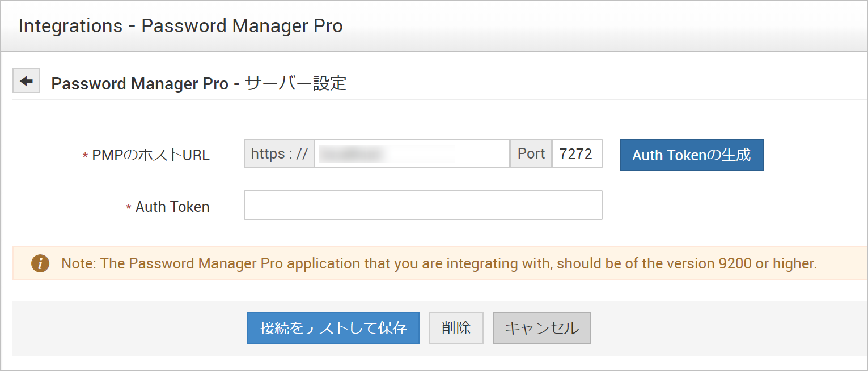Click bold Password Manager Pro in section heading
Image resolution: width=868 pixels, height=371 pixels.
point(139,84)
